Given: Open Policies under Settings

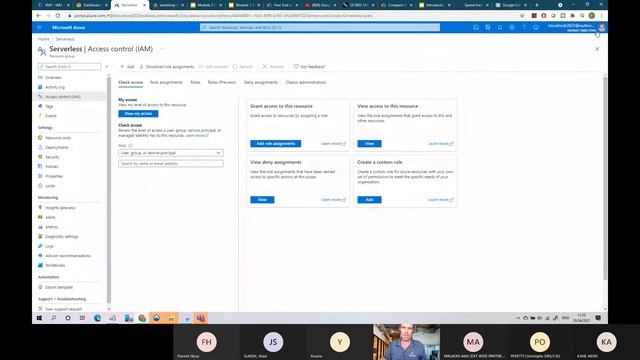Looking at the screenshot, I should pos(51,167).
